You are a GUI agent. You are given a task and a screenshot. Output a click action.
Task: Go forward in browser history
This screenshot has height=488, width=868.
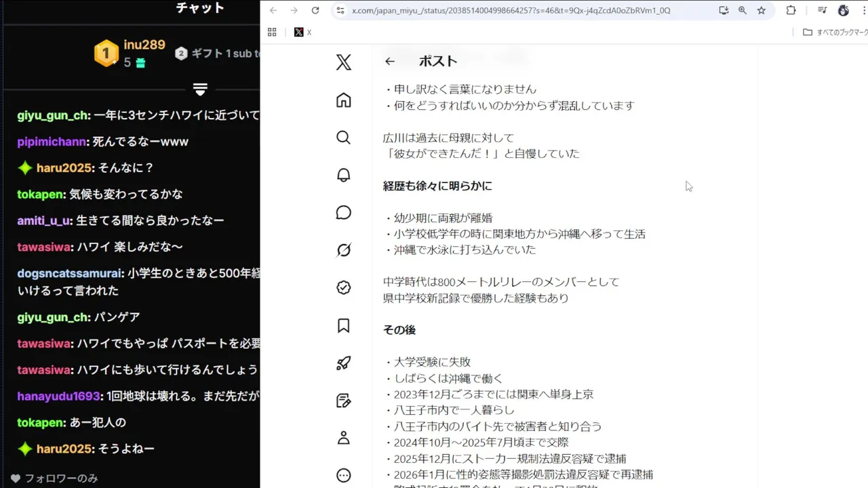tap(294, 10)
